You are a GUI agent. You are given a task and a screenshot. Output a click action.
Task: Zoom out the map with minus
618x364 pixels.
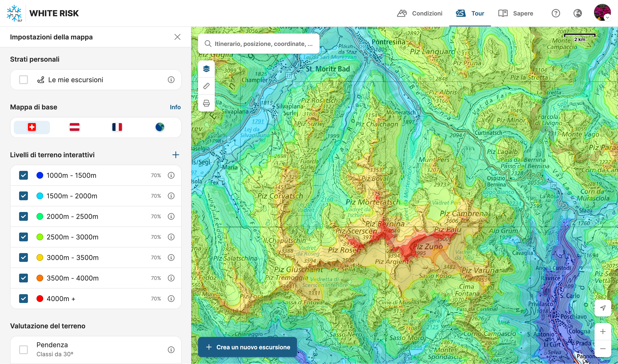(x=602, y=348)
